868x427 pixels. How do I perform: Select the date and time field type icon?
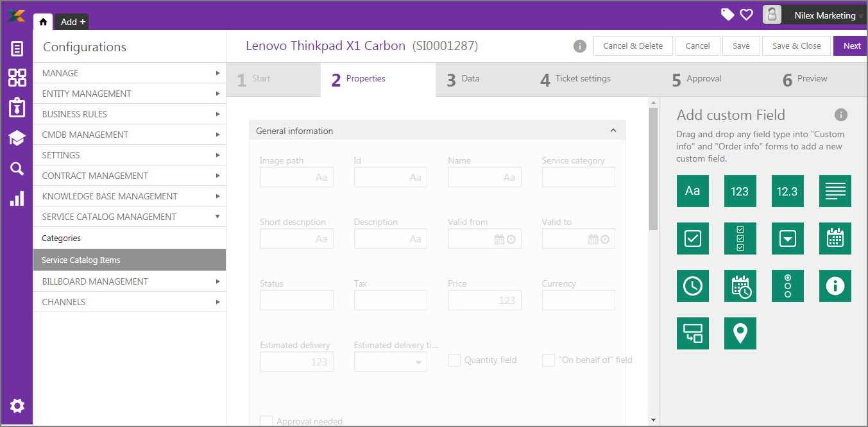coord(740,286)
